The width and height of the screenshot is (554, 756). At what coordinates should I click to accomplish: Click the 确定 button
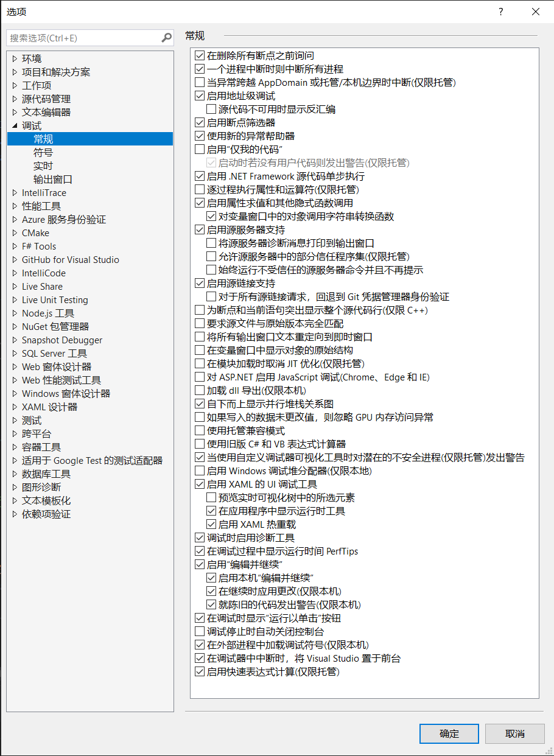[x=449, y=733]
